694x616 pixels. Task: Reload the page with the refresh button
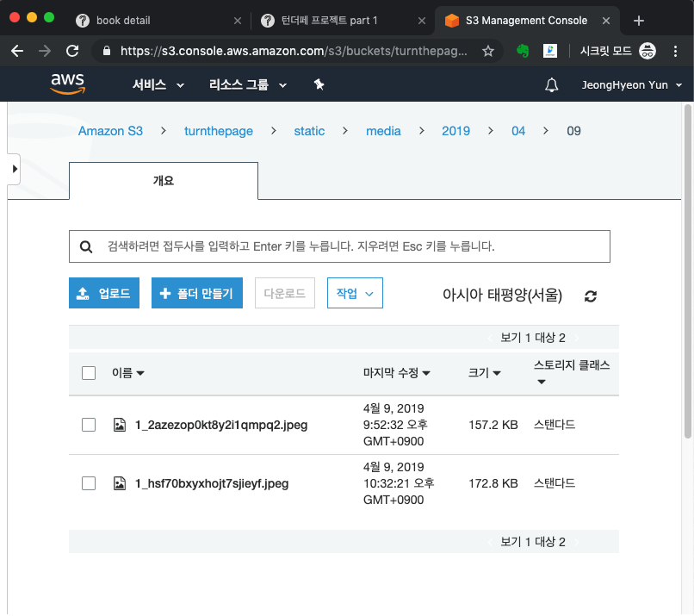(72, 51)
